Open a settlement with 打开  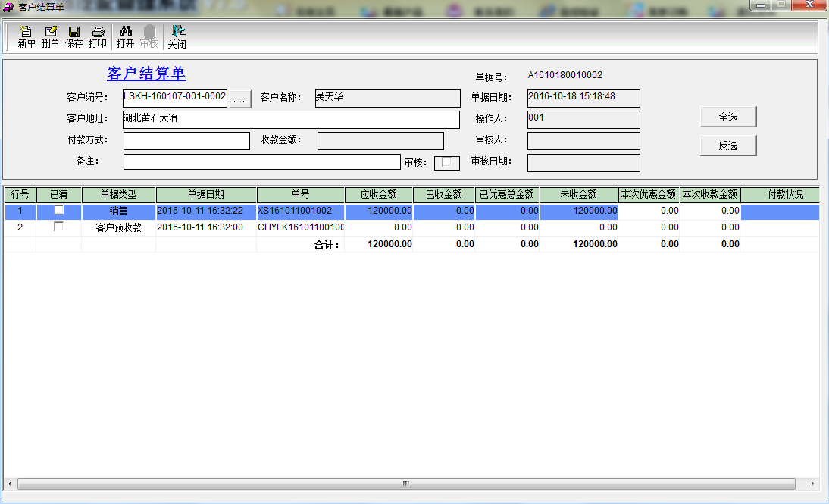[125, 37]
